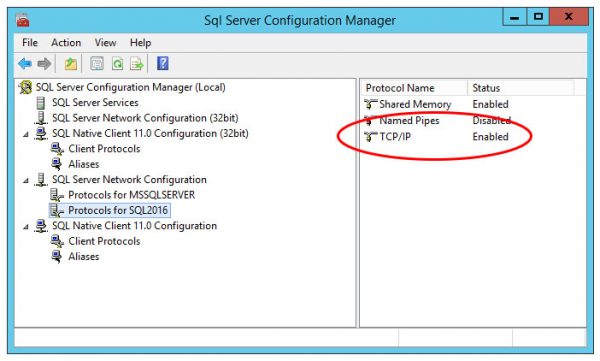Screen dimensions: 600x361
Task: Open the Help menu
Action: pos(140,42)
